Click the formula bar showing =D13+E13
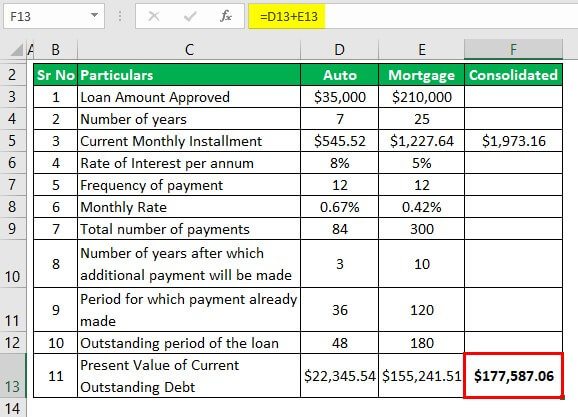578x417 pixels. (413, 16)
